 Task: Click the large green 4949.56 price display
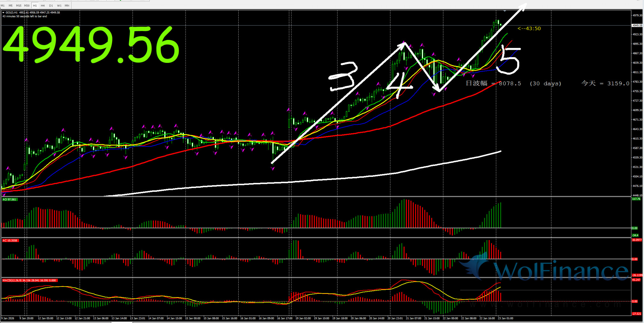coord(91,45)
